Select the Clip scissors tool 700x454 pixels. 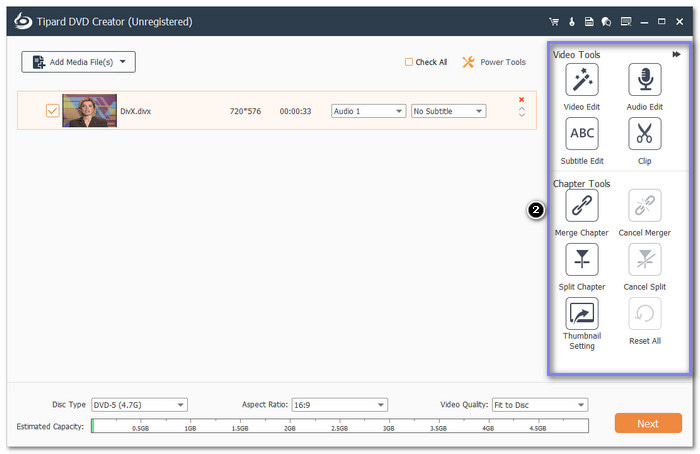(x=644, y=133)
